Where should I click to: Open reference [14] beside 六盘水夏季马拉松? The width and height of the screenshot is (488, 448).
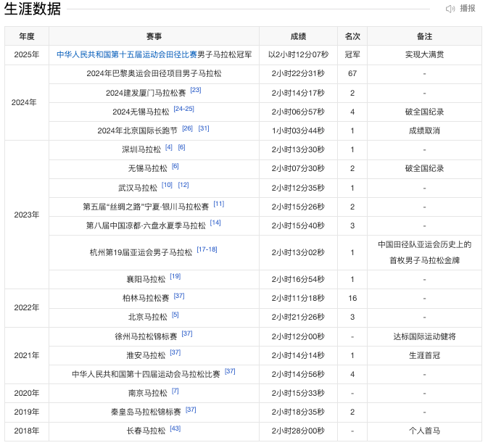pyautogui.click(x=215, y=223)
